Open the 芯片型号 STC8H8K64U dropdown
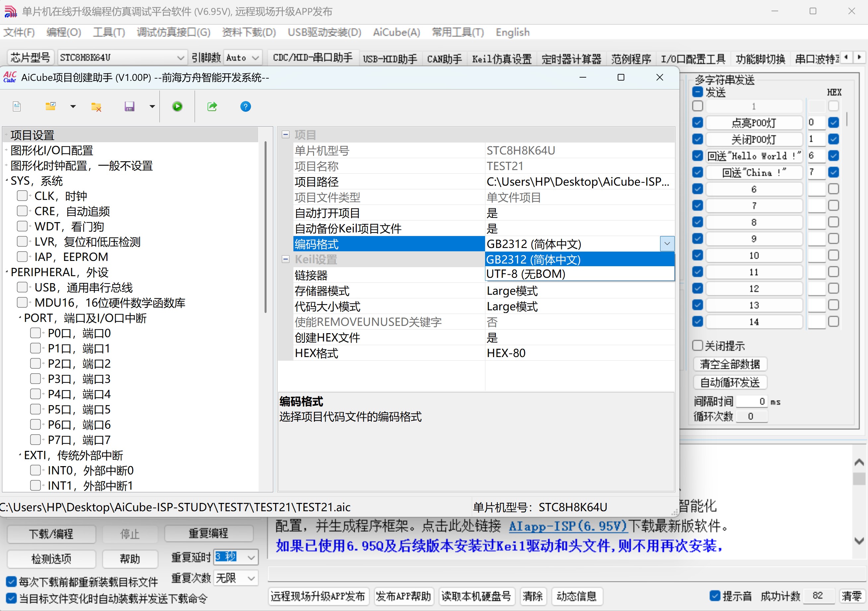The image size is (868, 611). (x=122, y=58)
